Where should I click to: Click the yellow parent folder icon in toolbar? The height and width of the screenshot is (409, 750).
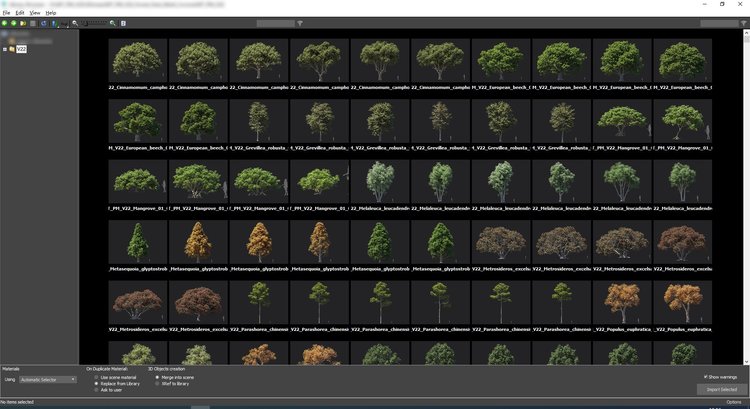[x=22, y=23]
